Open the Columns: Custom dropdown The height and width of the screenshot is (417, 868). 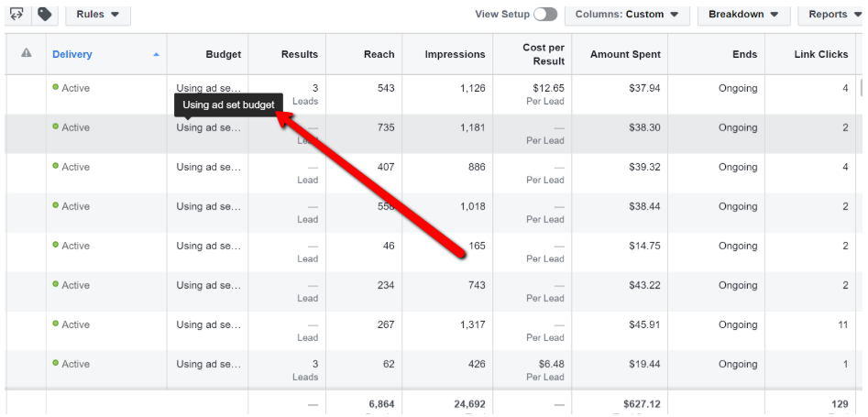[x=627, y=15]
